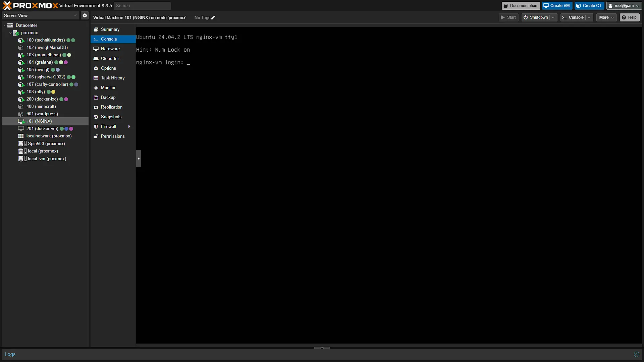Image resolution: width=644 pixels, height=362 pixels.
Task: Open the Server View gear settings
Action: click(x=85, y=15)
